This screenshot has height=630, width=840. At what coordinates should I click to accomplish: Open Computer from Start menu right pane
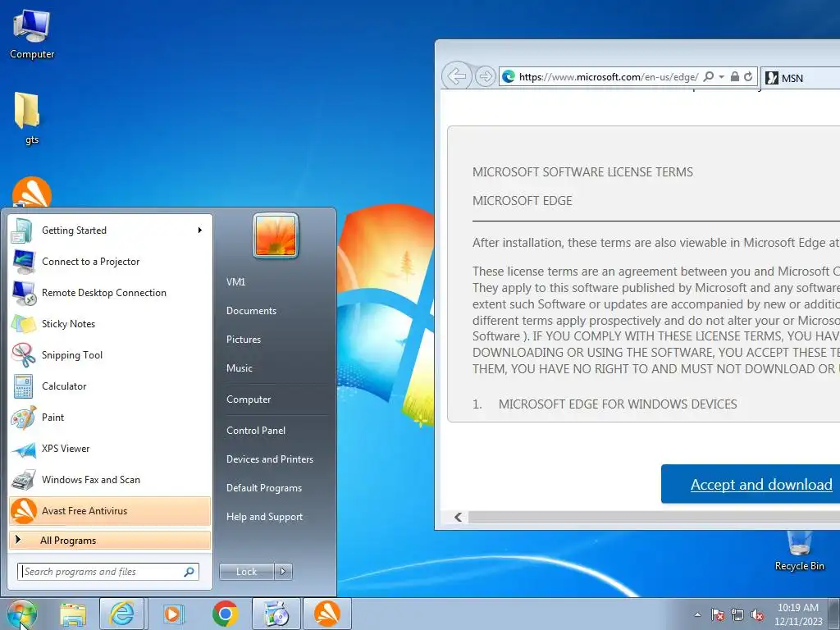[249, 399]
